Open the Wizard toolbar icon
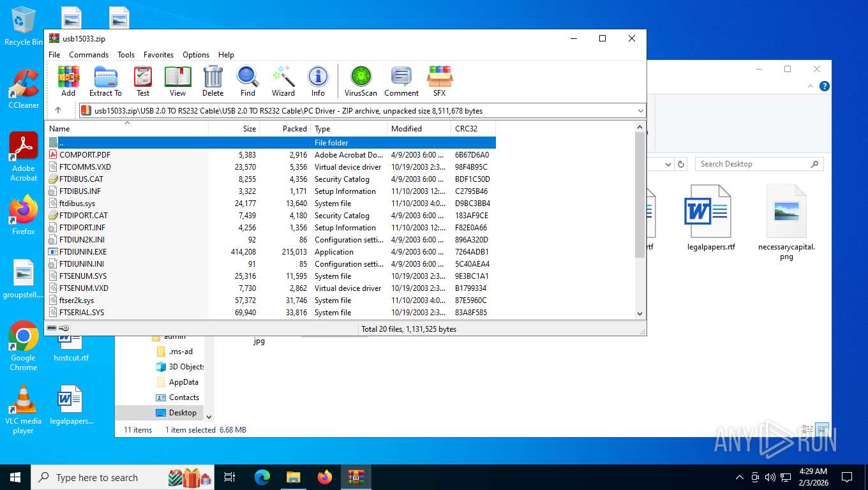The height and width of the screenshot is (490, 868). [x=283, y=81]
